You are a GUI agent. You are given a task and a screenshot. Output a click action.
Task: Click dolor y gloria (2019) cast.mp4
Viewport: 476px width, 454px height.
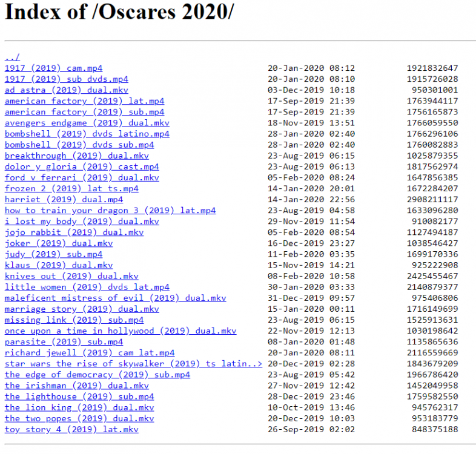coord(82,167)
